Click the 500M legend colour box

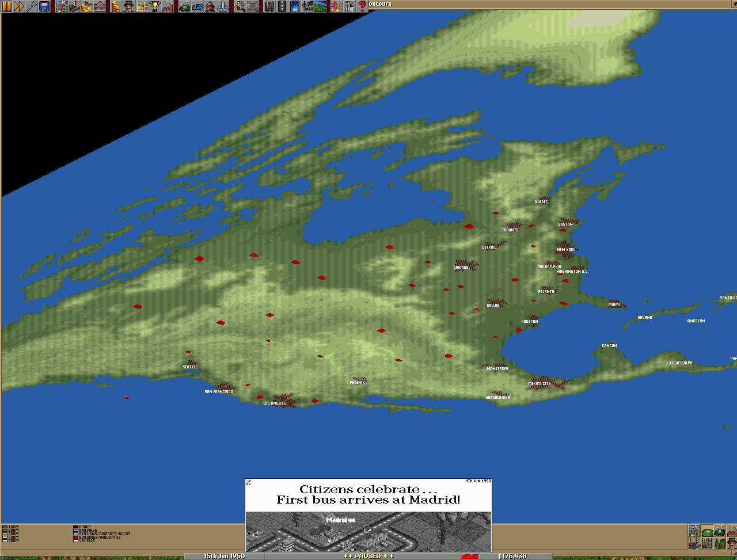(5, 541)
